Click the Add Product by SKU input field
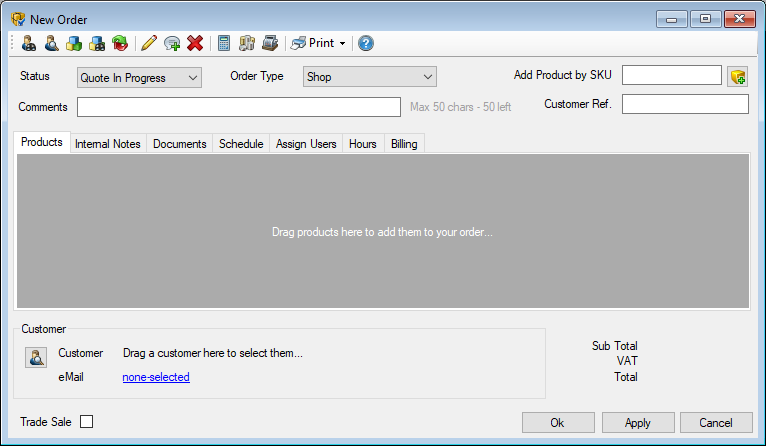Image resolution: width=766 pixels, height=446 pixels. click(672, 75)
